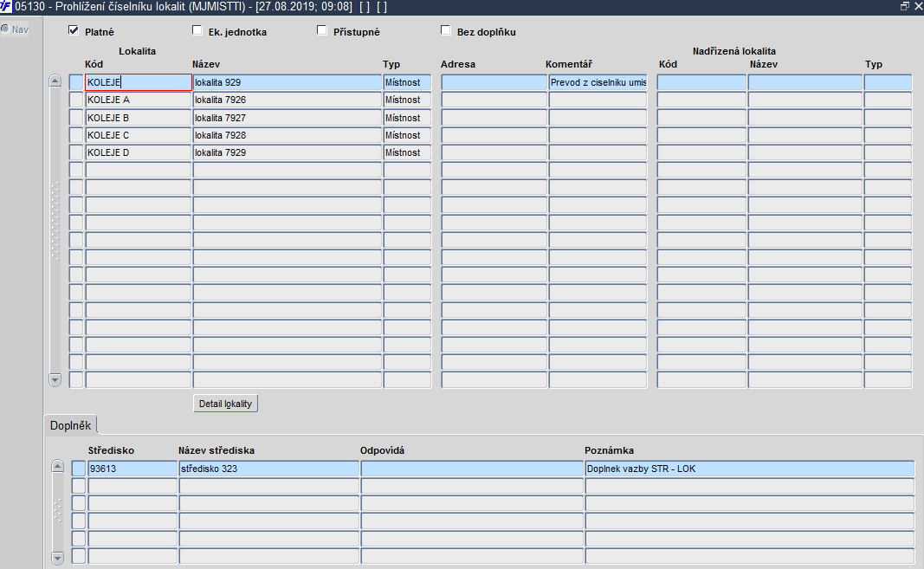This screenshot has height=569, width=924.
Task: Click the Odpovídá field of row 93613
Action: (472, 469)
